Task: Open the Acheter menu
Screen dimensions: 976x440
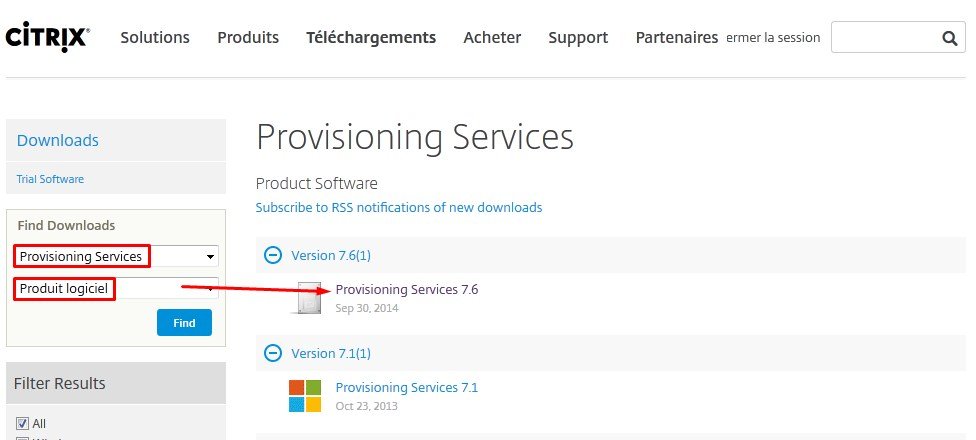Action: pos(492,38)
